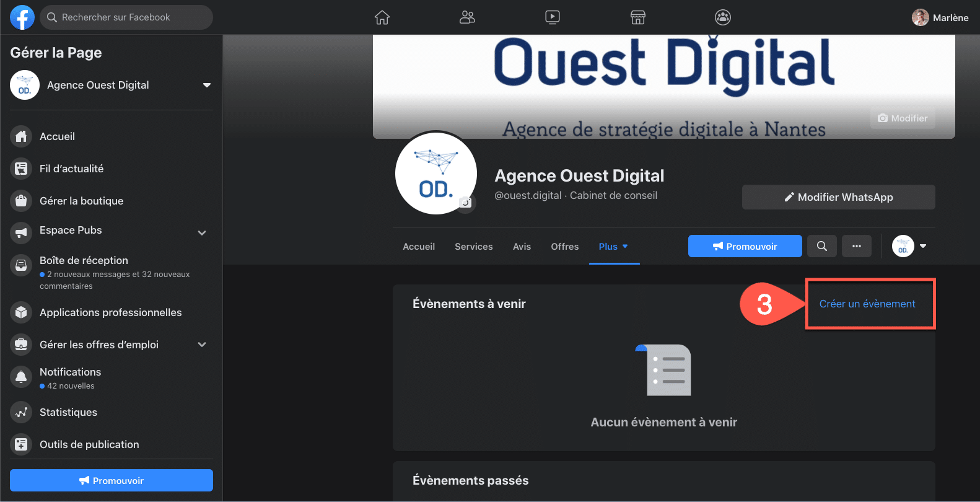
Task: Open the Friends icon in top bar
Action: [x=467, y=17]
